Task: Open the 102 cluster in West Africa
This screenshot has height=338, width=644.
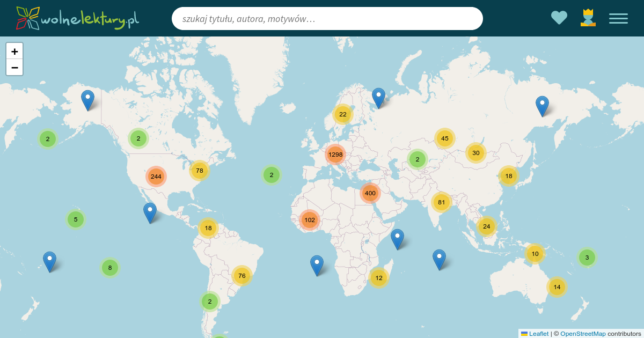Action: (x=310, y=220)
